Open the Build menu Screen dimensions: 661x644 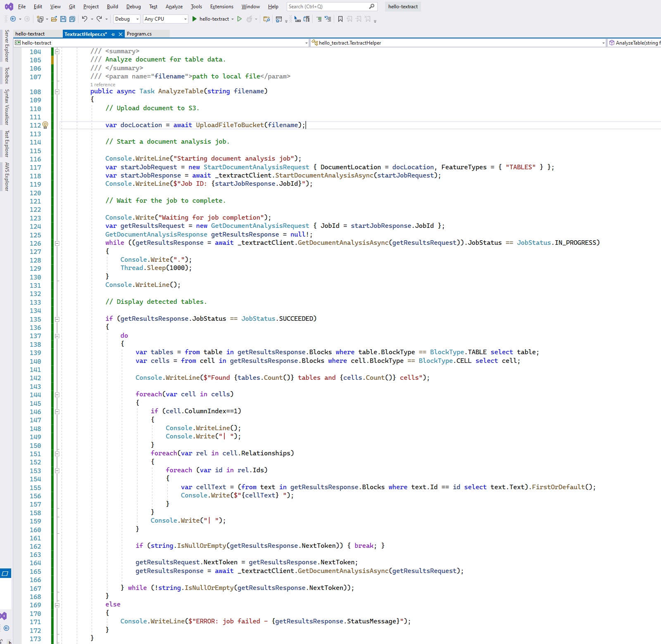tap(112, 7)
